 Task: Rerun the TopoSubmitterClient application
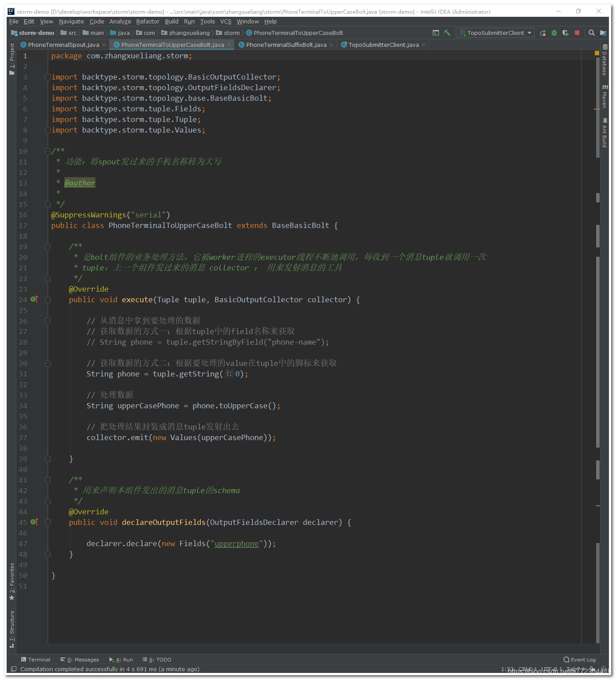[542, 32]
